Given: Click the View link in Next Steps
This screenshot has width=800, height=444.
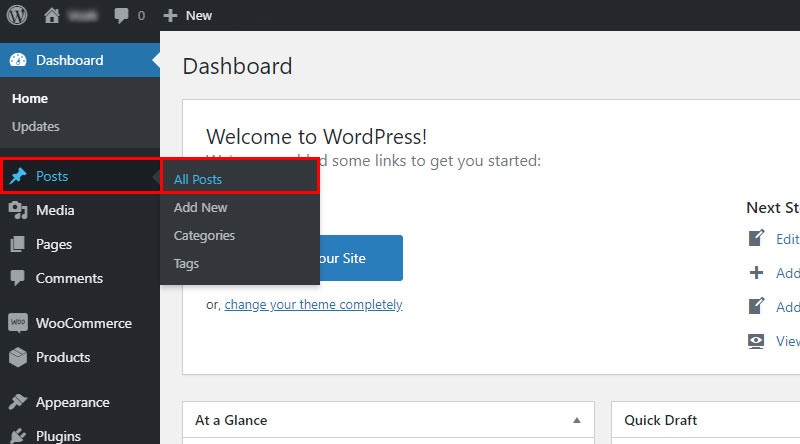Looking at the screenshot, I should tap(788, 341).
